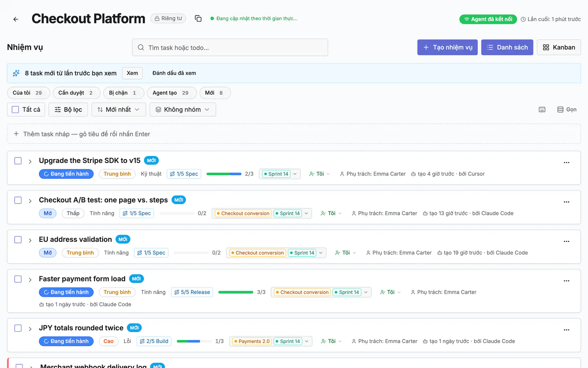
Task: Click the sparkle icon in new tasks banner
Action: pyautogui.click(x=16, y=73)
